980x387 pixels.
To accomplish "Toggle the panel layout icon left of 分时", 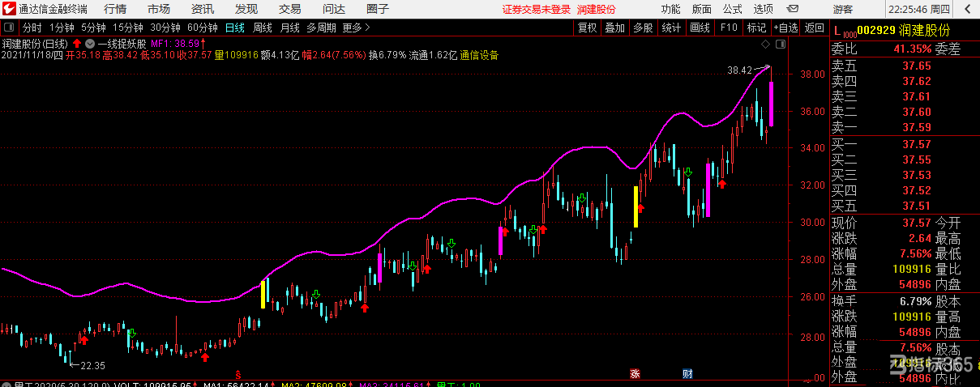I will tap(11, 28).
